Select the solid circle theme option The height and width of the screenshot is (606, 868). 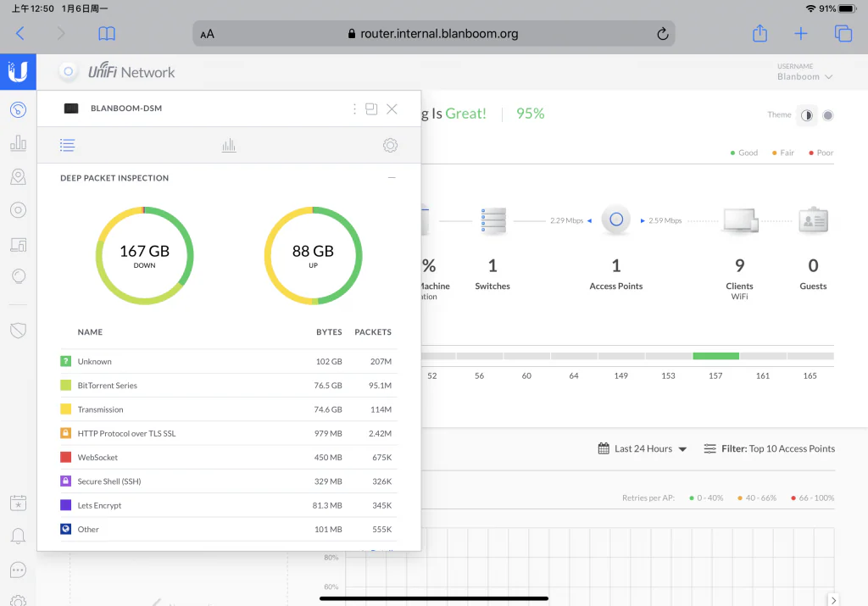tap(828, 115)
